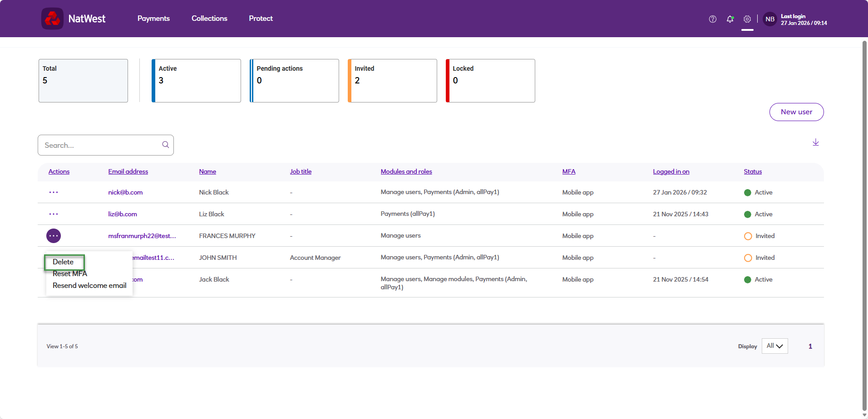
Task: Sort by the Modules and roles column
Action: tap(406, 172)
